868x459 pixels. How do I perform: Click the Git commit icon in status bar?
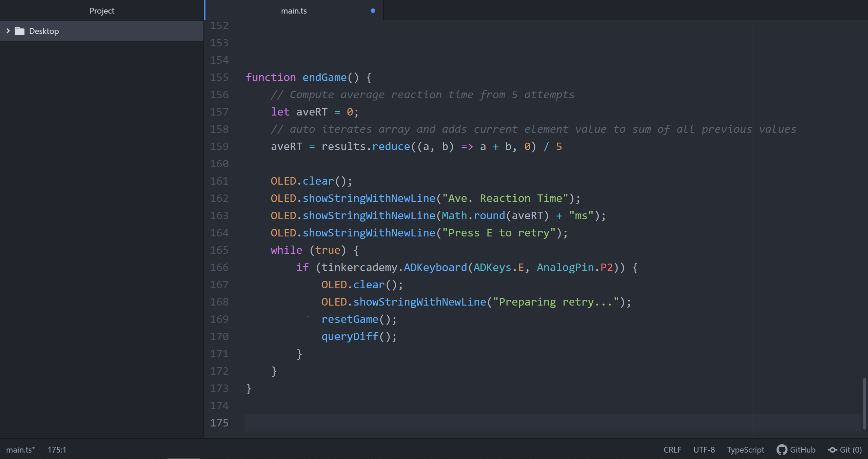[x=832, y=450]
